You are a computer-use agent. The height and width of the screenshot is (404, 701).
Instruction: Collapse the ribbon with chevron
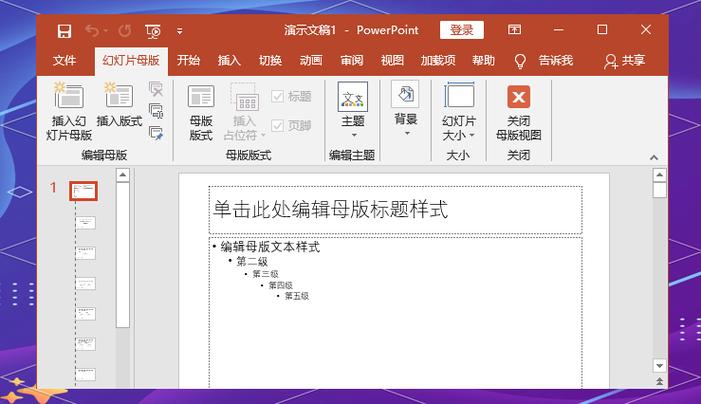click(654, 157)
